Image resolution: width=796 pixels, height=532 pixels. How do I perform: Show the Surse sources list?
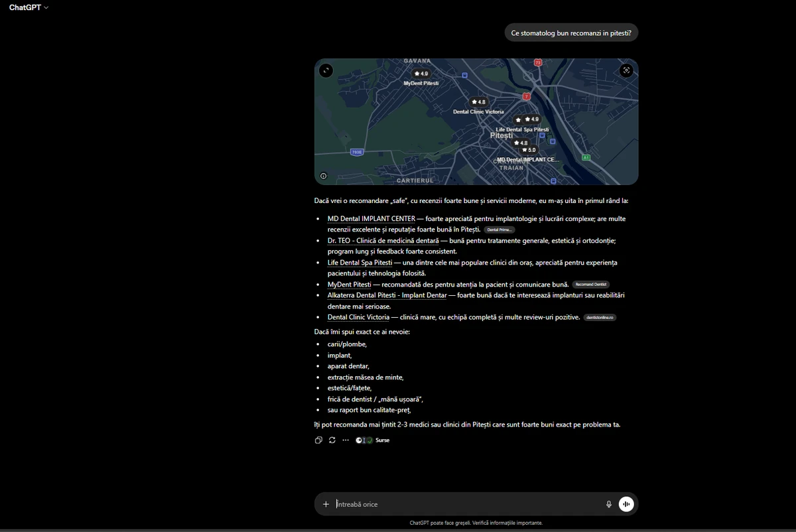373,440
